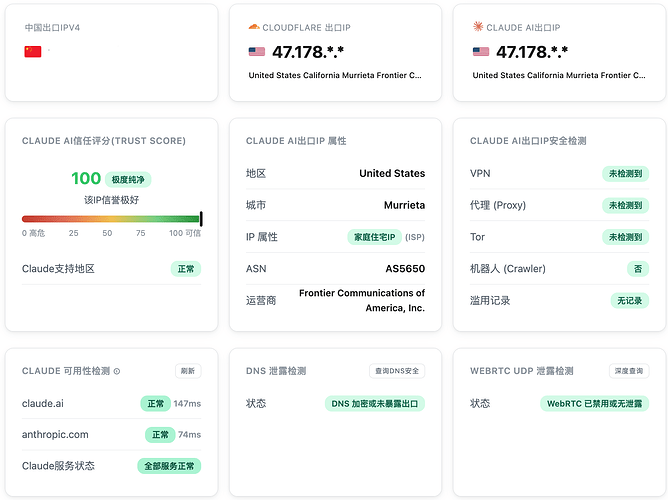Screen dimensions: 668x500
Task: Click the Cloudflare cloud logo icon
Action: point(254,27)
